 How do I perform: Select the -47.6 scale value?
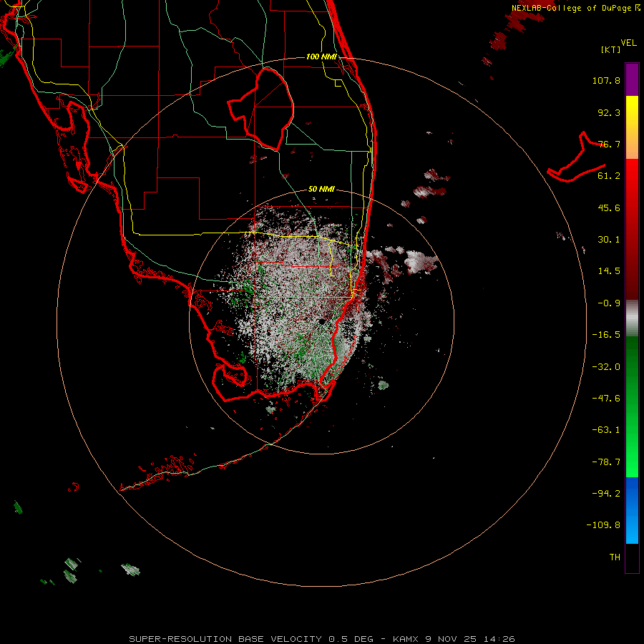[606, 399]
